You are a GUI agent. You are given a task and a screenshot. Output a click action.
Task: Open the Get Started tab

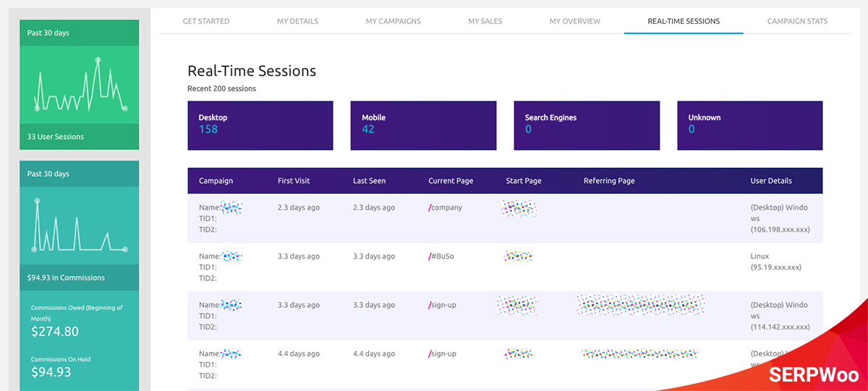[206, 21]
